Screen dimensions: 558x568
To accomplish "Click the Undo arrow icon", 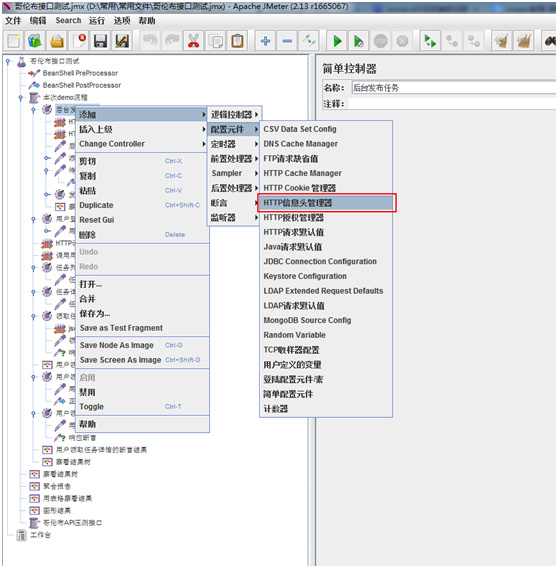I will [150, 41].
